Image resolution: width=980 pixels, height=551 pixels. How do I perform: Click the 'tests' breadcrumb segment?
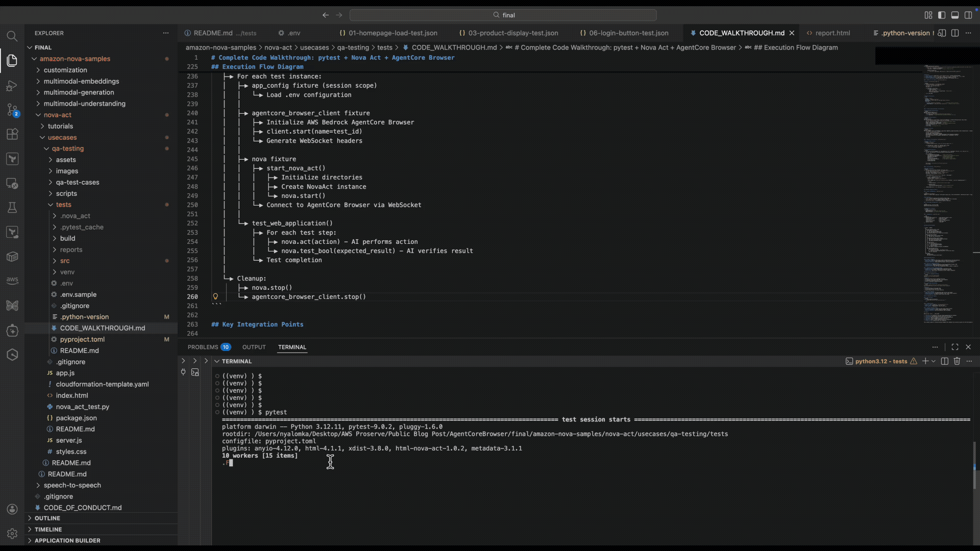pos(384,47)
